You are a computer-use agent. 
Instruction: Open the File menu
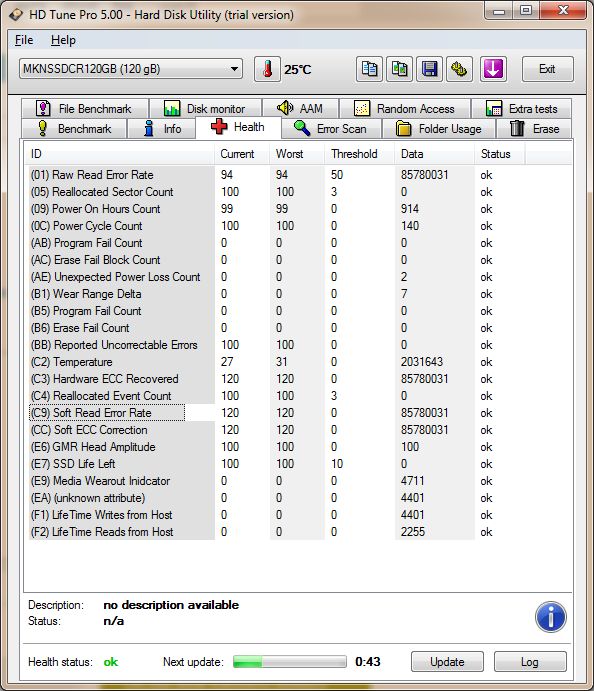point(24,40)
